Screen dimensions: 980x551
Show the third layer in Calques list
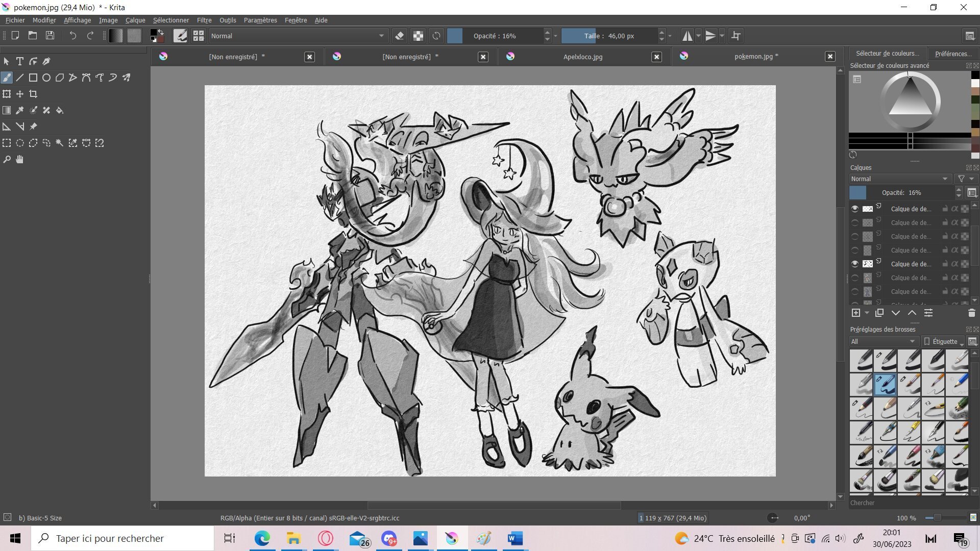pos(855,236)
